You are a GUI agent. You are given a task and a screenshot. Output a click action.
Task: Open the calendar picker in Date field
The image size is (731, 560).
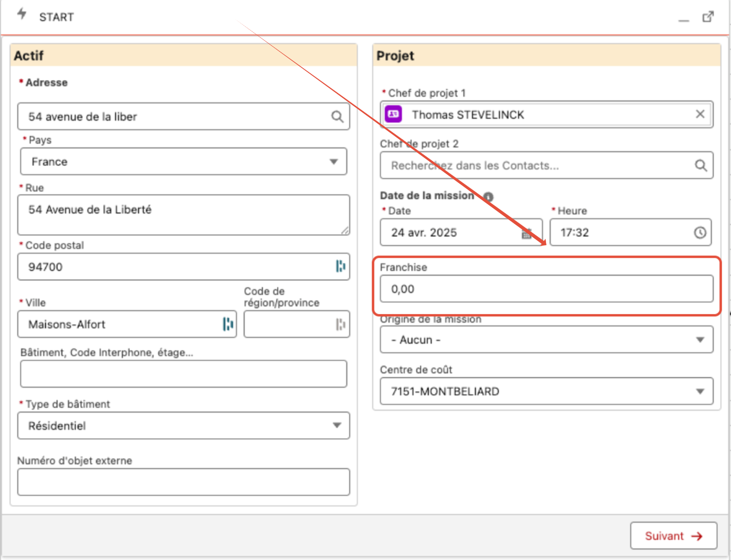coord(526,233)
